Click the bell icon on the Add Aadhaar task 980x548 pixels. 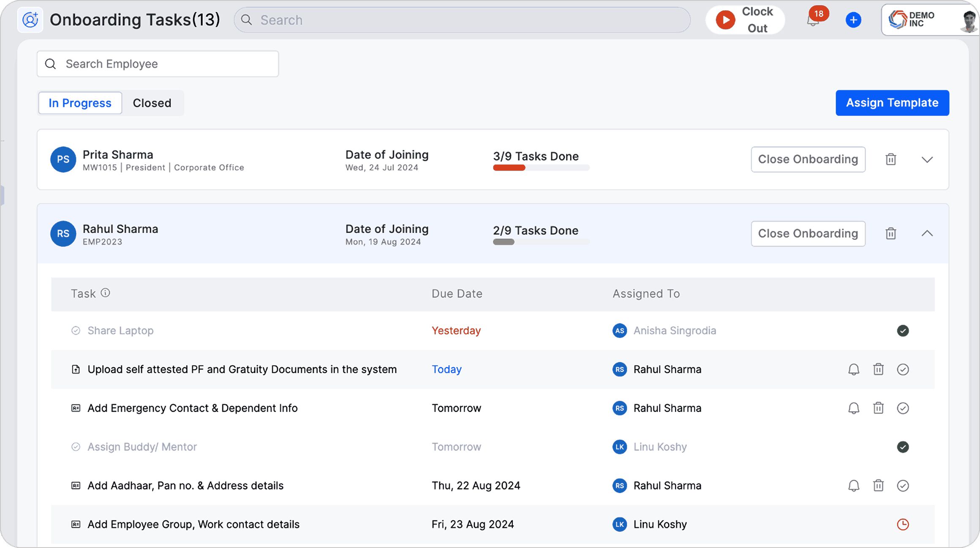[x=854, y=486]
